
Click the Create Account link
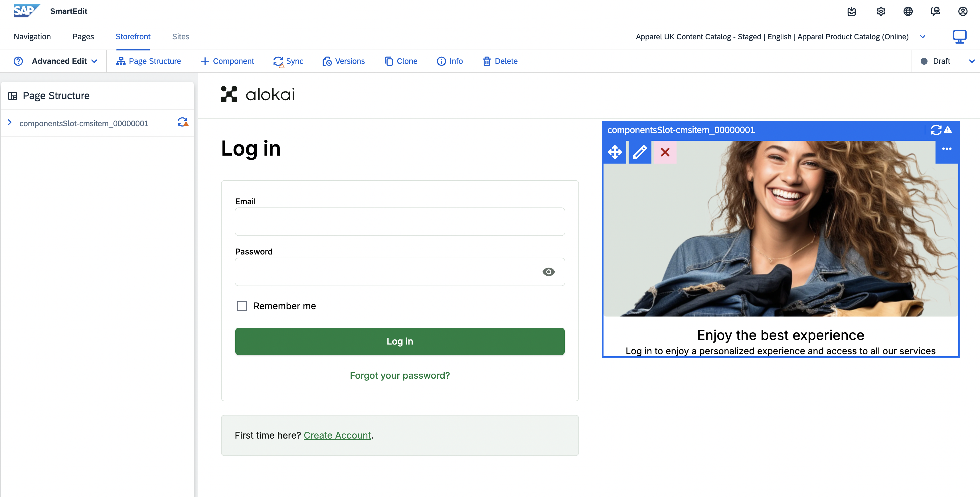click(x=337, y=435)
